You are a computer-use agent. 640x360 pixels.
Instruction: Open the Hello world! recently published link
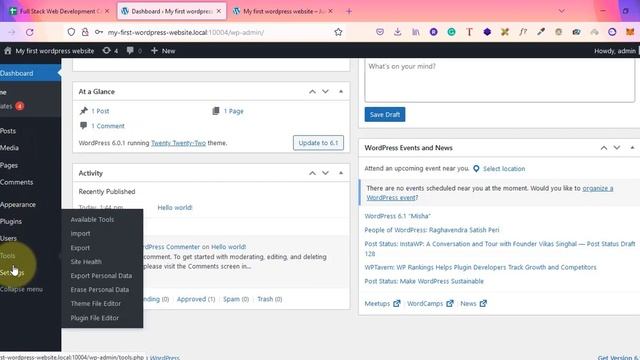point(175,207)
